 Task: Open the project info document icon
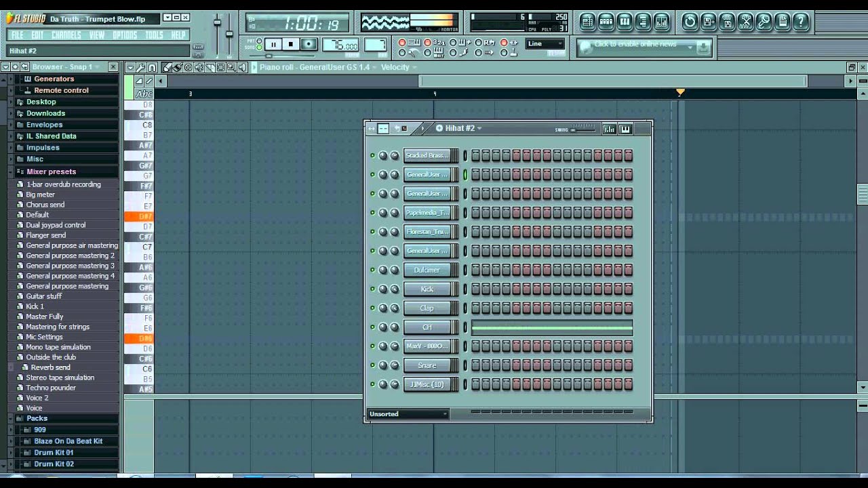782,22
